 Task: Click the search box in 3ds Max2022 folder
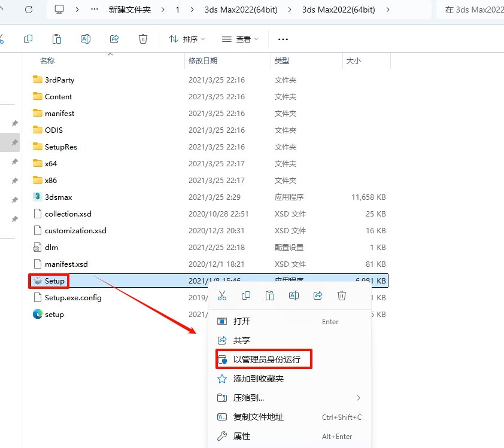[472, 10]
